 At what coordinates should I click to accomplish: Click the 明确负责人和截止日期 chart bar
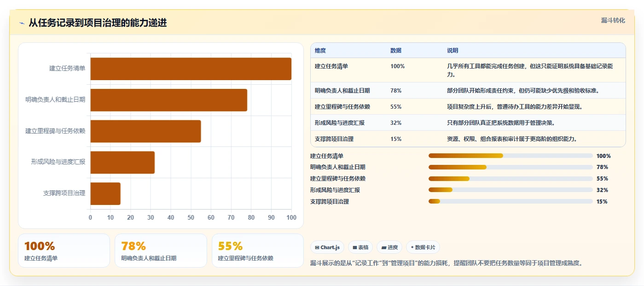(x=168, y=100)
